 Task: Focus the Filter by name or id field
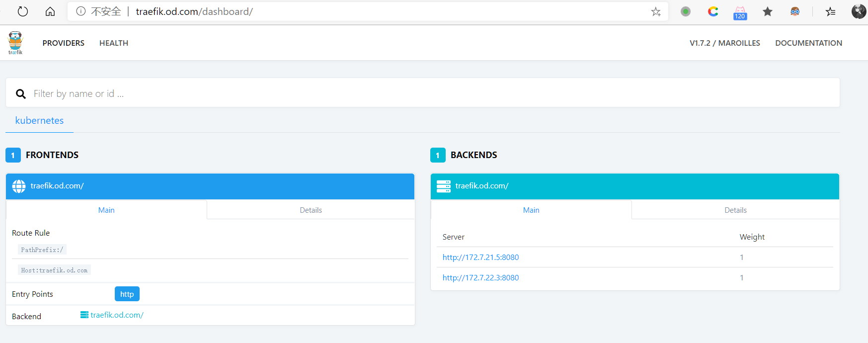(432, 93)
